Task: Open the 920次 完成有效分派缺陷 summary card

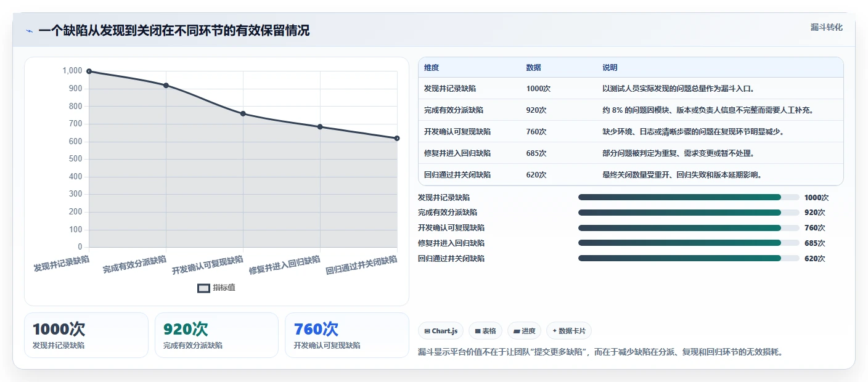Action: [x=217, y=335]
